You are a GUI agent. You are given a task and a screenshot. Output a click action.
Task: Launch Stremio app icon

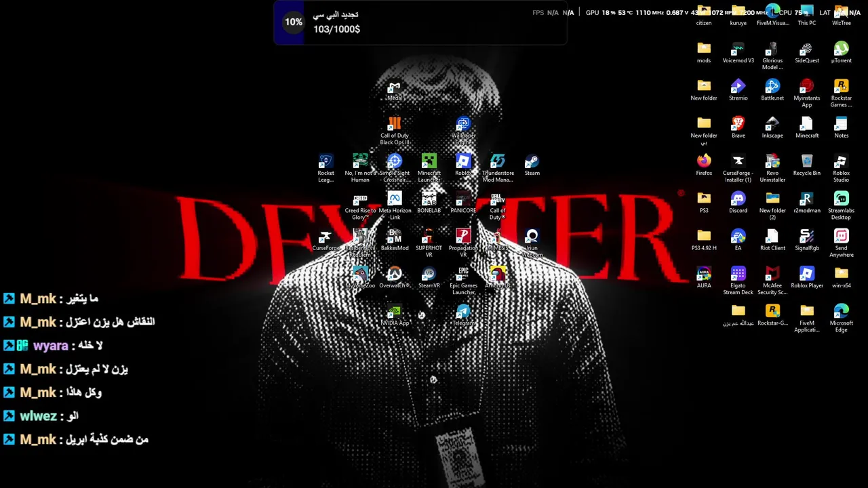pos(738,90)
